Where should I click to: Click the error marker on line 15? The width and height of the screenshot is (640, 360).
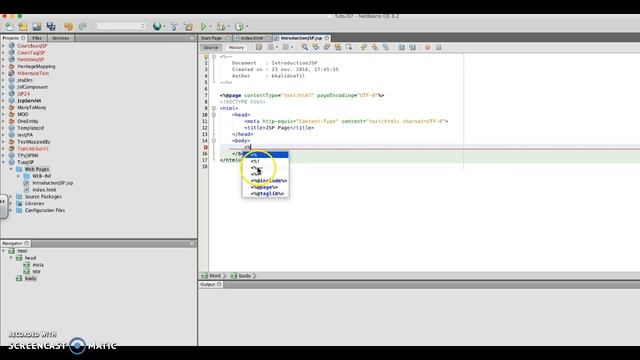pyautogui.click(x=205, y=147)
